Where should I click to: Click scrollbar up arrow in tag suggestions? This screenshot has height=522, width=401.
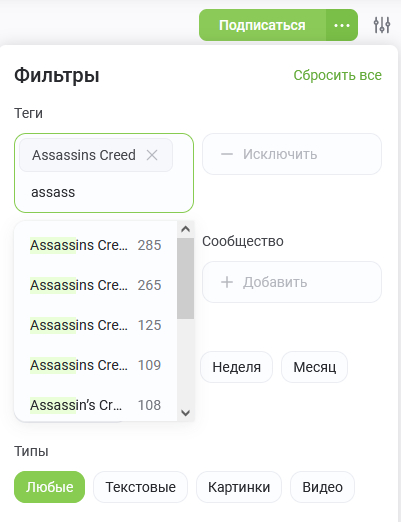(x=186, y=229)
